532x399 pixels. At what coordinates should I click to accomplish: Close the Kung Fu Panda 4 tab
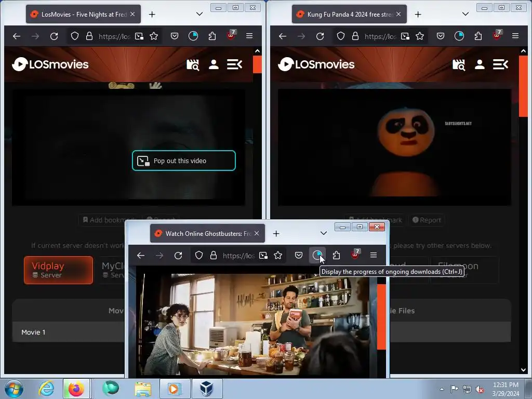tap(398, 14)
